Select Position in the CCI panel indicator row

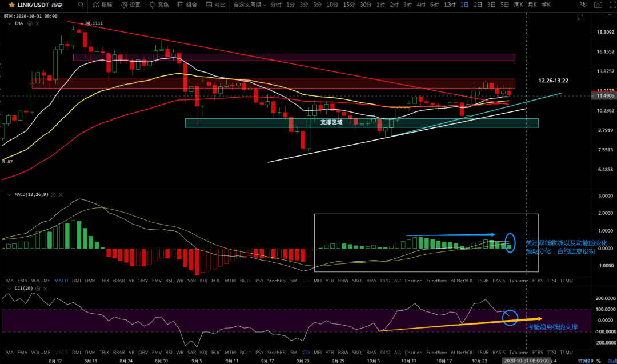click(x=413, y=353)
